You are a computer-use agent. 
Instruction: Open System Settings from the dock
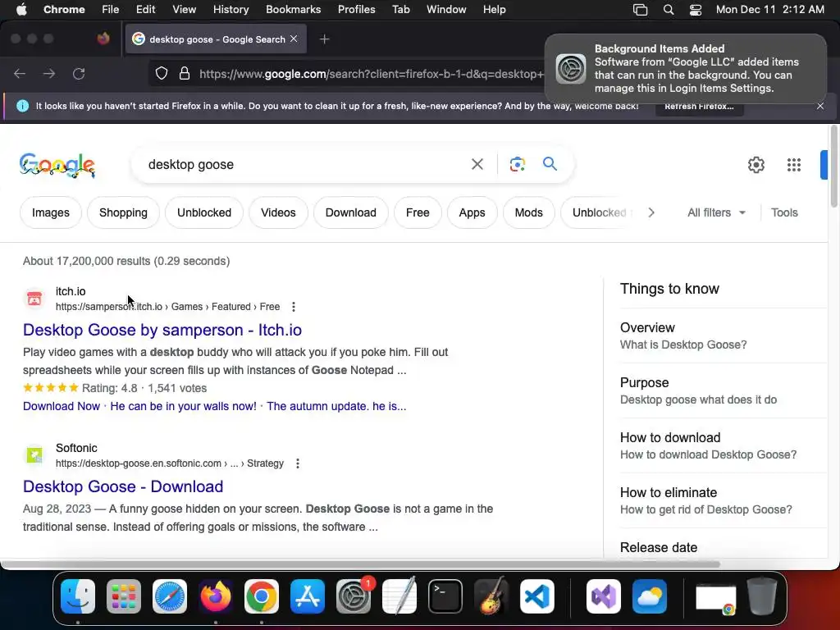(x=354, y=596)
